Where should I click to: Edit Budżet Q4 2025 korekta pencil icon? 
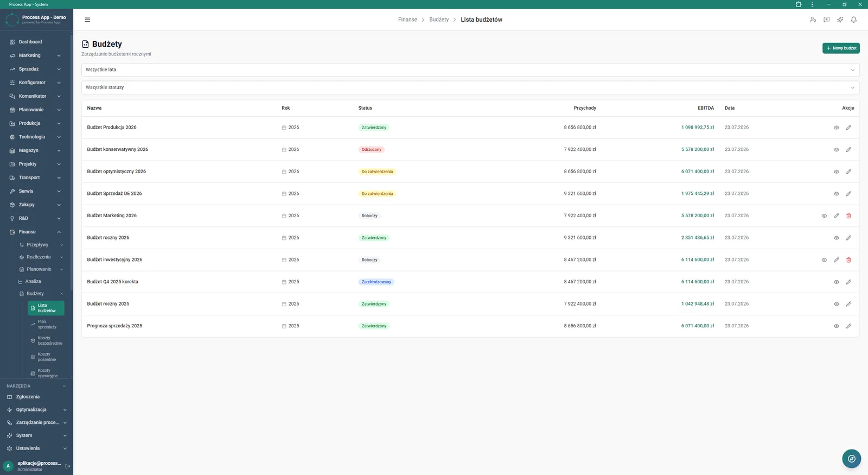click(x=848, y=282)
